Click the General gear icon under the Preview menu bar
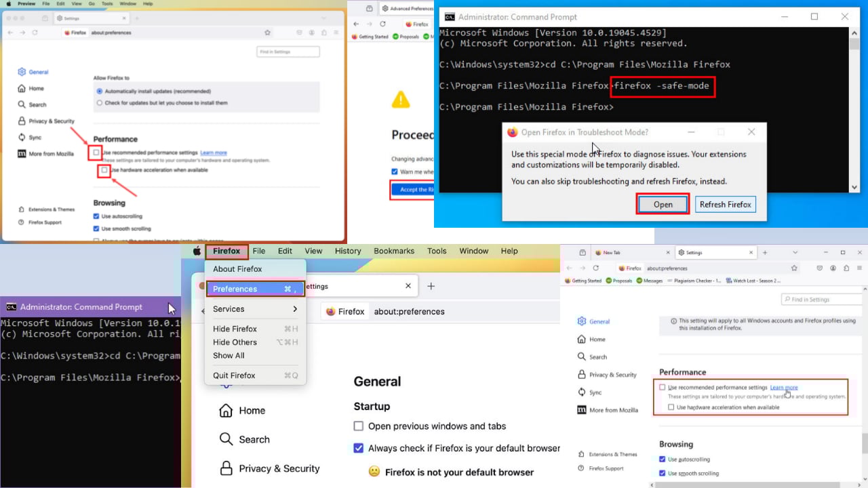Image resolution: width=868 pixels, height=488 pixels. pos(22,72)
